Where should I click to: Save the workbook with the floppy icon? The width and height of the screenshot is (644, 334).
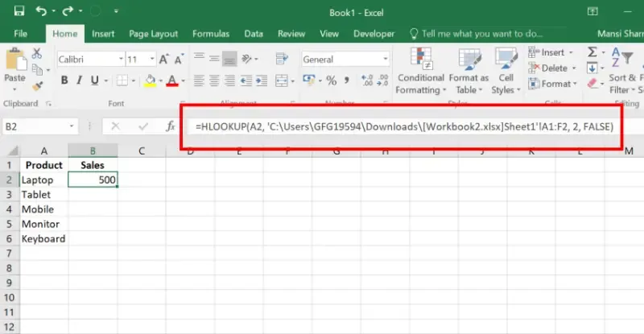(19, 11)
